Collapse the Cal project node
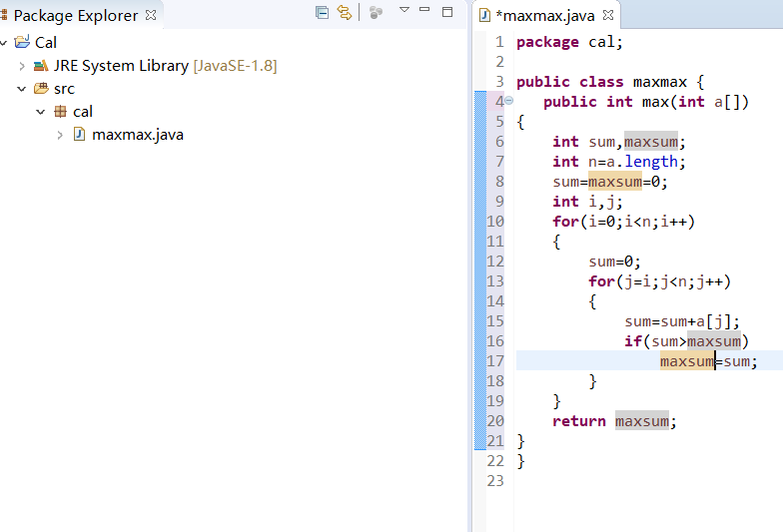The height and width of the screenshot is (532, 783). pyautogui.click(x=5, y=42)
